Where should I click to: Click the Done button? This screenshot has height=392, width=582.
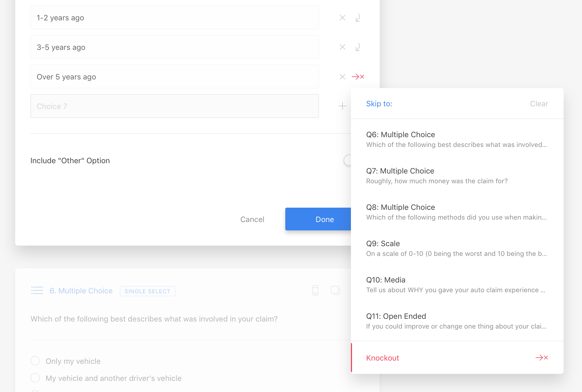point(318,219)
